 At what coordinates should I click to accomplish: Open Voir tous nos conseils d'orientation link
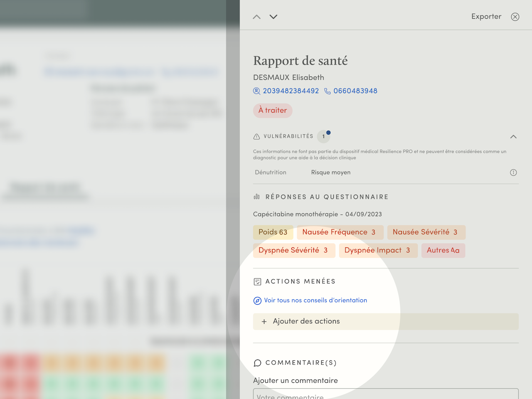315,300
